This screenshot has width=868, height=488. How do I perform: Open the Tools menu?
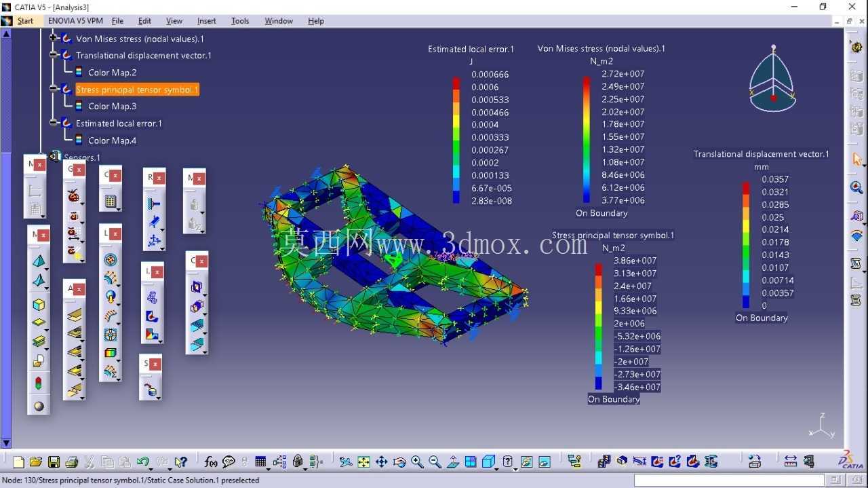pos(240,21)
